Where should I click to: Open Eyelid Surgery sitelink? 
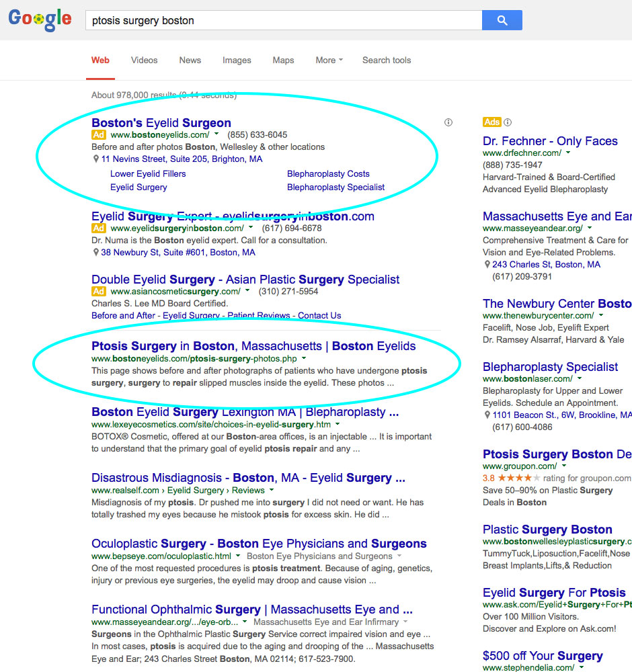point(139,187)
